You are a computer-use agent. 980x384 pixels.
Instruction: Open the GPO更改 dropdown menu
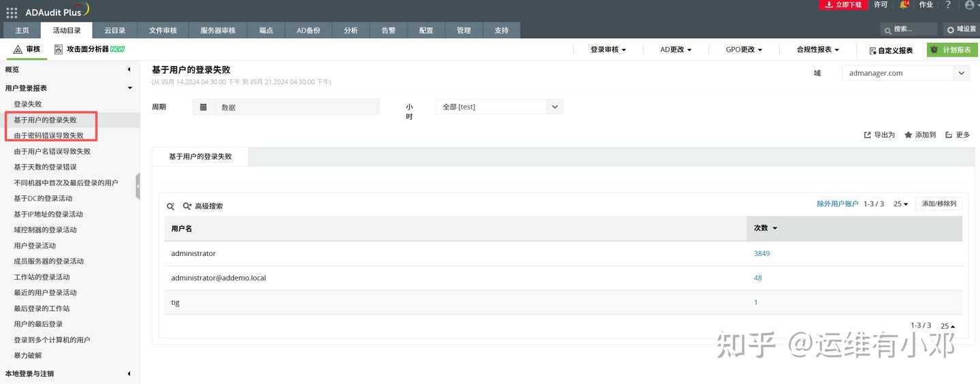(744, 50)
